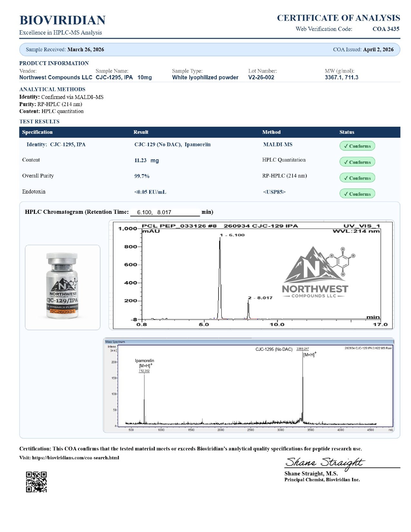The height and width of the screenshot is (532, 411).
Task: Click the CJC-129/IPA vial product photo
Action: coord(63,286)
